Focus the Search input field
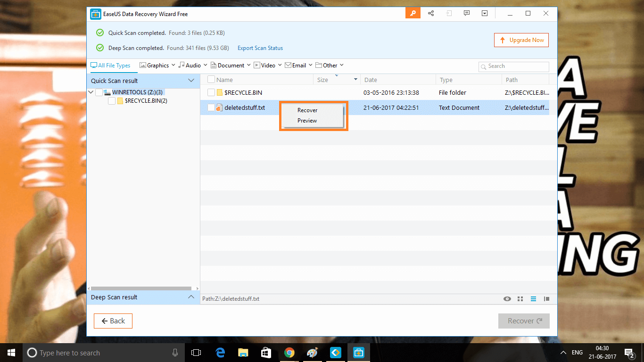The image size is (644, 362). pyautogui.click(x=514, y=66)
